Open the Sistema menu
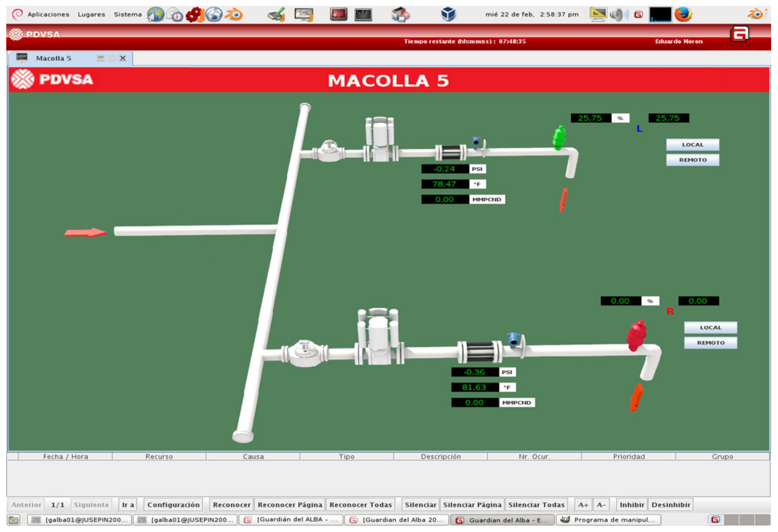This screenshot has width=778, height=532. point(128,14)
